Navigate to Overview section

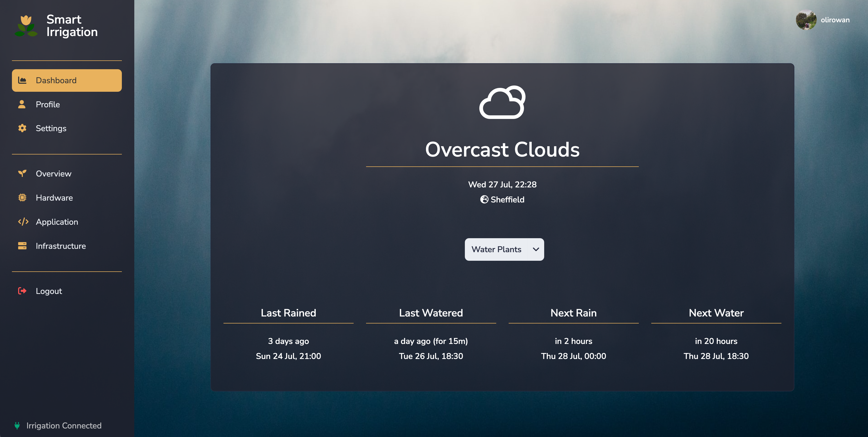(67, 173)
